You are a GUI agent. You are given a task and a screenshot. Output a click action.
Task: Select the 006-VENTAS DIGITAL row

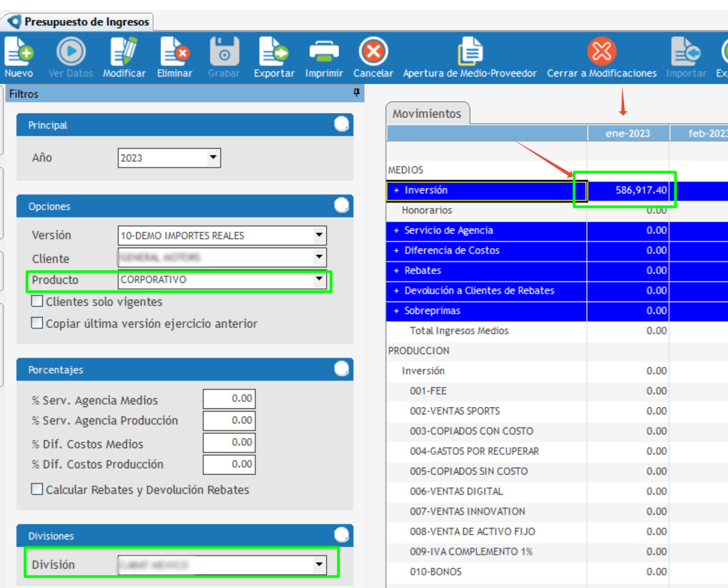(557, 492)
